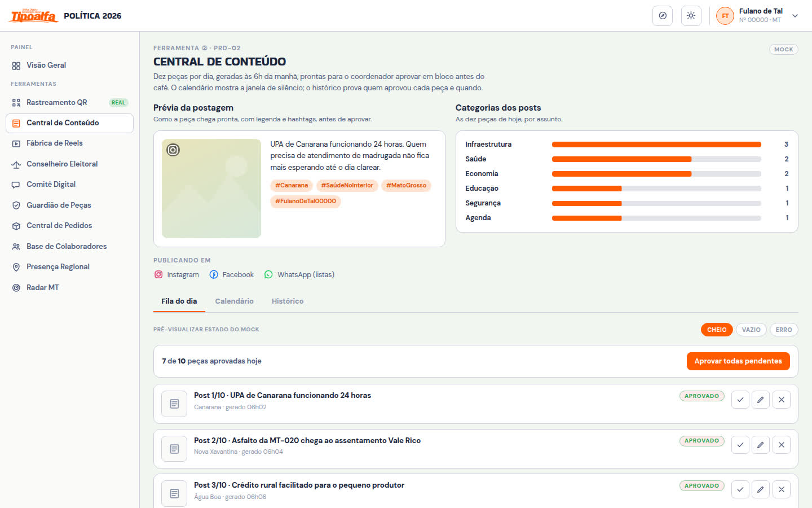Open the post preview image thumbnail

[211, 189]
